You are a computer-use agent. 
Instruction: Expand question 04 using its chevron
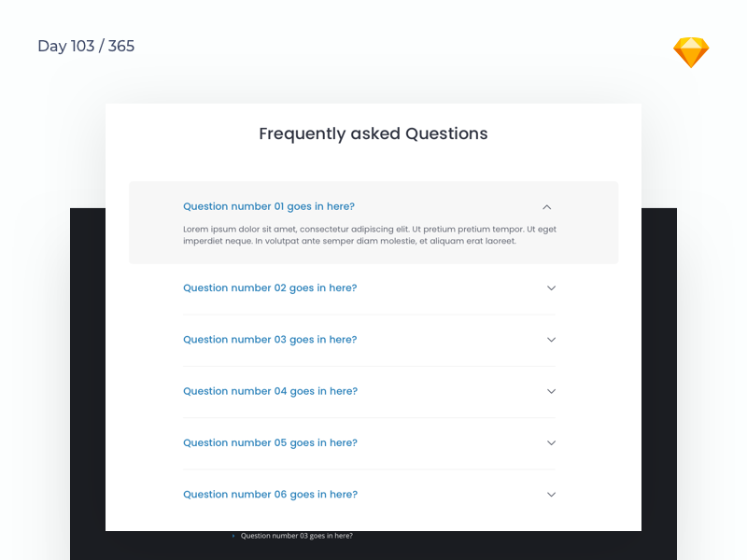click(x=551, y=391)
